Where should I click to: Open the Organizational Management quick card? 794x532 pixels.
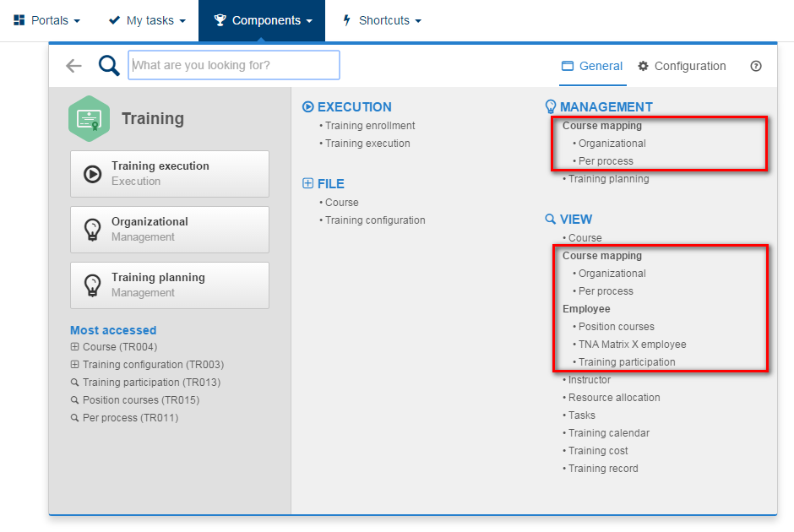170,230
